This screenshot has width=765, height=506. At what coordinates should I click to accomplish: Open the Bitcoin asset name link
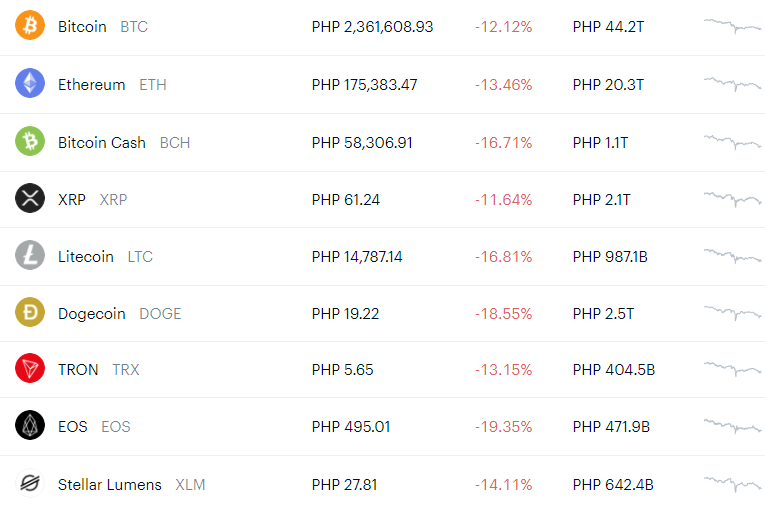(82, 27)
